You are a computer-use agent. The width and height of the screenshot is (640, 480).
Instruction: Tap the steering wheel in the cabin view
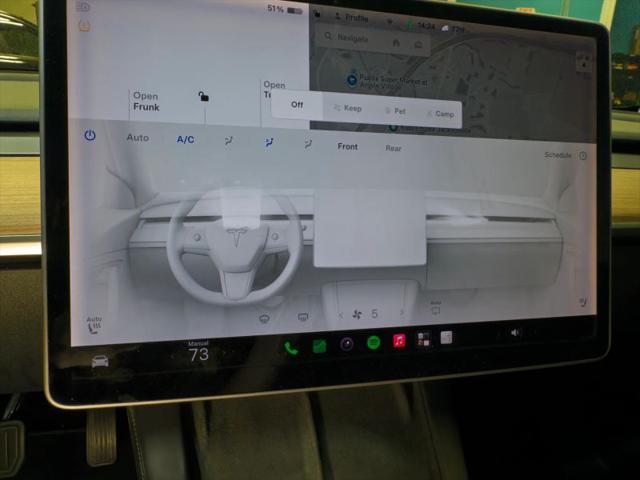(236, 245)
